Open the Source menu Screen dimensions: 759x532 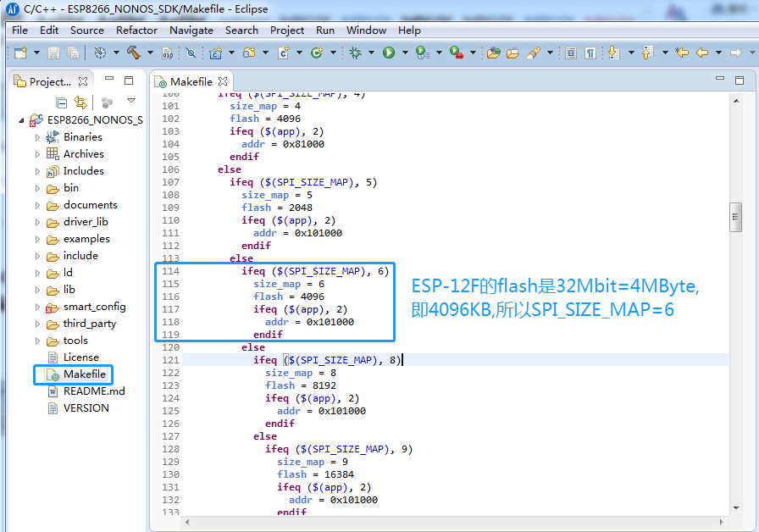(x=87, y=30)
